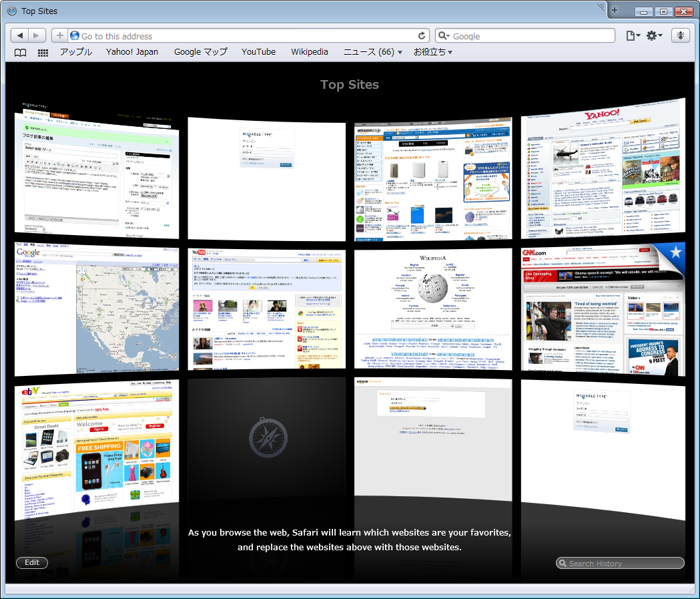Image resolution: width=700 pixels, height=599 pixels.
Task: Click the Safari compass placeholder thumbnail
Action: click(x=266, y=438)
